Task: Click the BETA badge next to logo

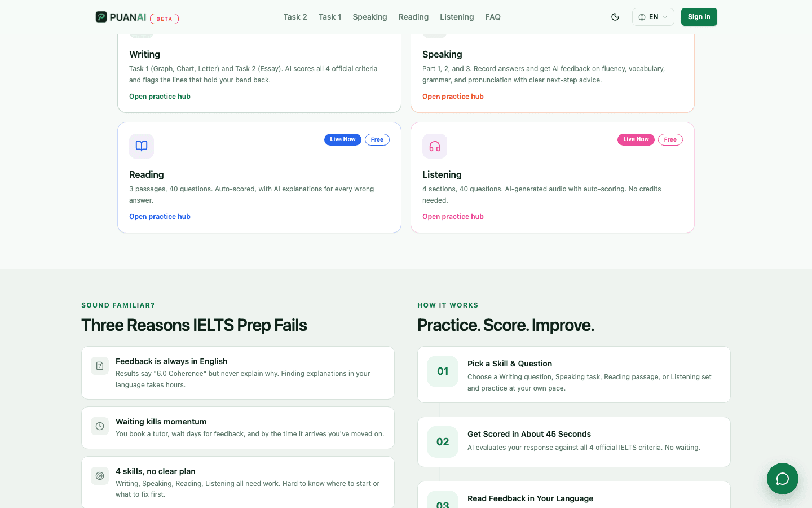Action: tap(164, 19)
